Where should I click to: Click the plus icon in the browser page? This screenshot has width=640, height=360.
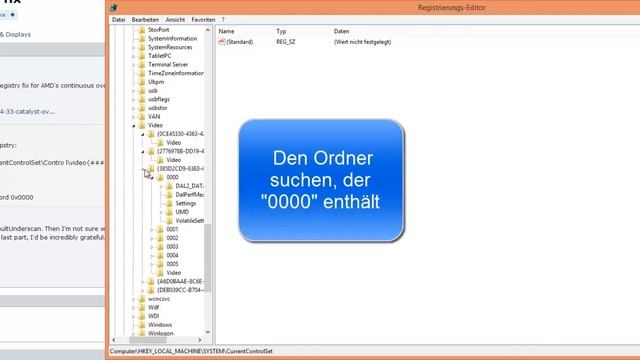tap(13, 15)
